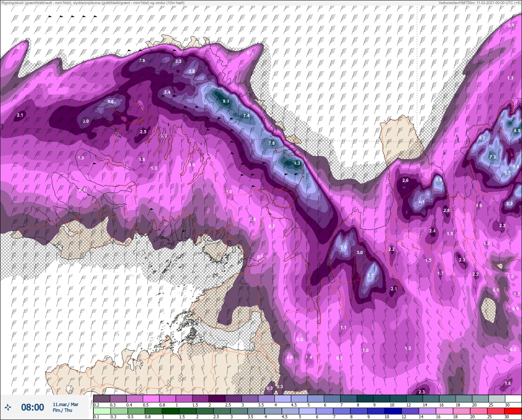Click the 2.5 precipitation value on the map
522x420 pixels.
(x=143, y=132)
